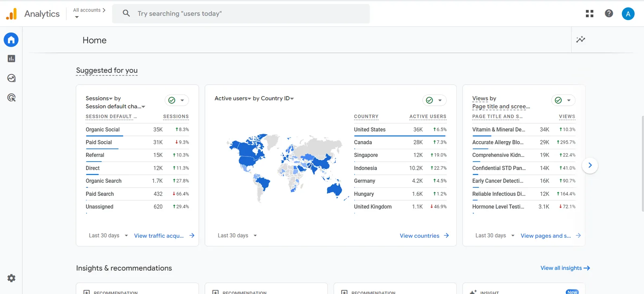644x294 pixels.
Task: Select Paid Social row
Action: pyautogui.click(x=137, y=142)
